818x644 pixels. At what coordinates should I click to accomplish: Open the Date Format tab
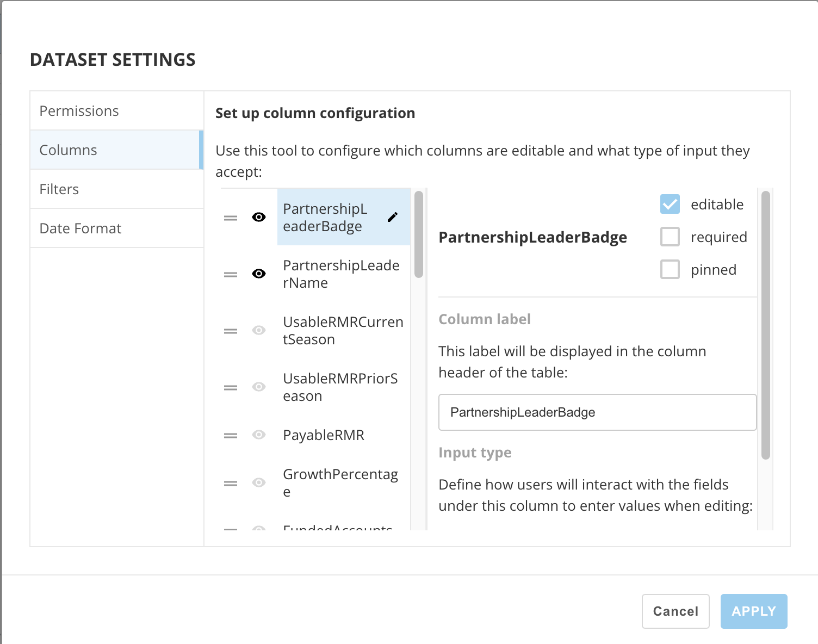point(117,228)
